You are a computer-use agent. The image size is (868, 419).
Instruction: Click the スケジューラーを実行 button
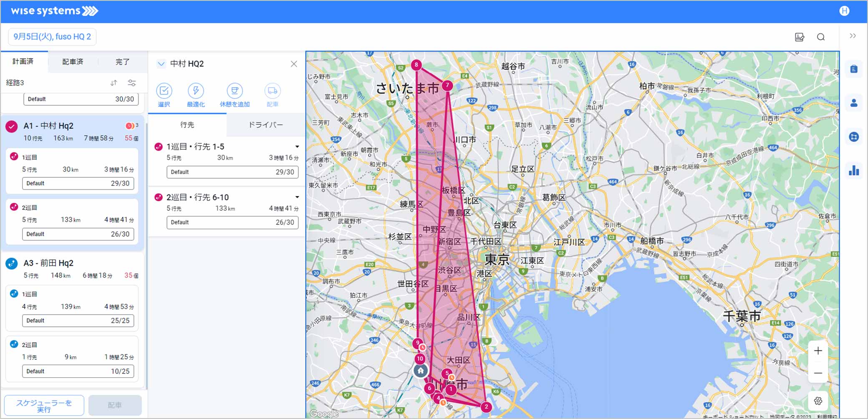[x=44, y=405]
